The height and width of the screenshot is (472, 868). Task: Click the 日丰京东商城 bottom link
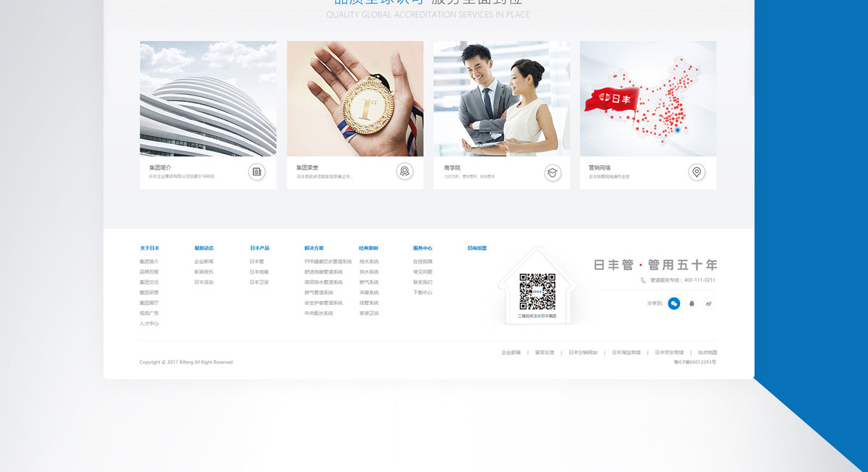[x=670, y=353]
